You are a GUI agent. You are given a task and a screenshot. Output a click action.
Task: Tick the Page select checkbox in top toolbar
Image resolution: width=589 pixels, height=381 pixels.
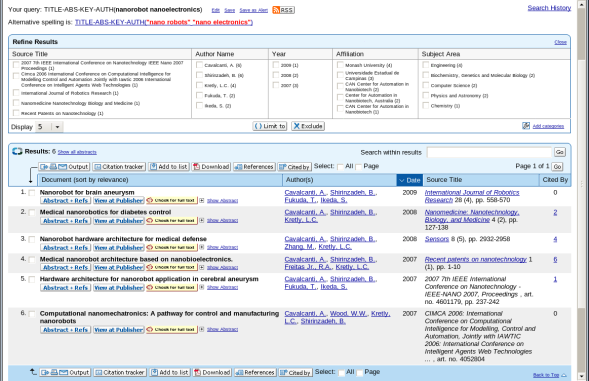point(359,167)
